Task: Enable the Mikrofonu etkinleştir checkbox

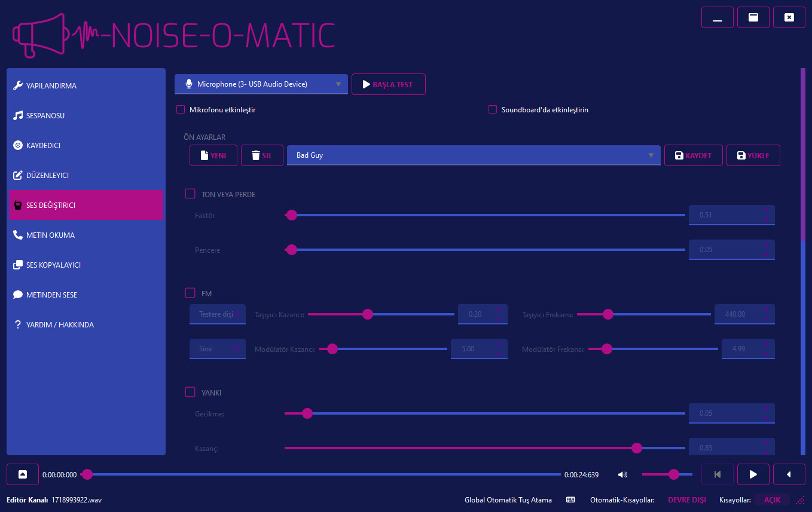Action: (181, 110)
